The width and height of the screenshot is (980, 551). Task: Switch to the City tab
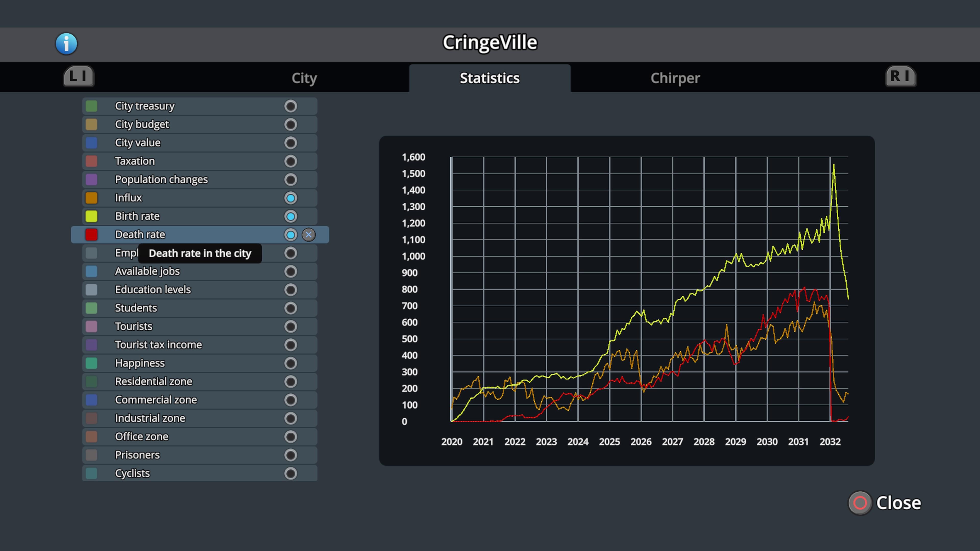coord(304,78)
